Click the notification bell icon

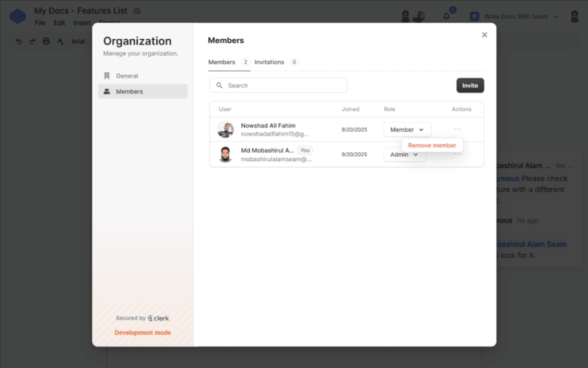446,16
